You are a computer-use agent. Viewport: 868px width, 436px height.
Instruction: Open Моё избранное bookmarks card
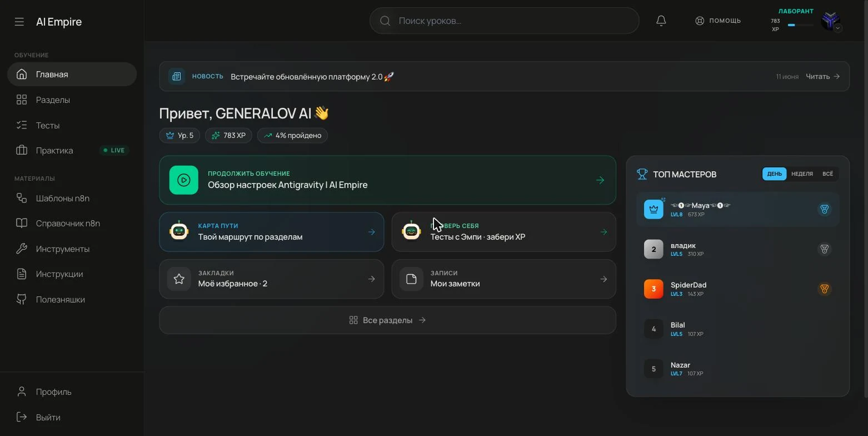[x=272, y=279]
